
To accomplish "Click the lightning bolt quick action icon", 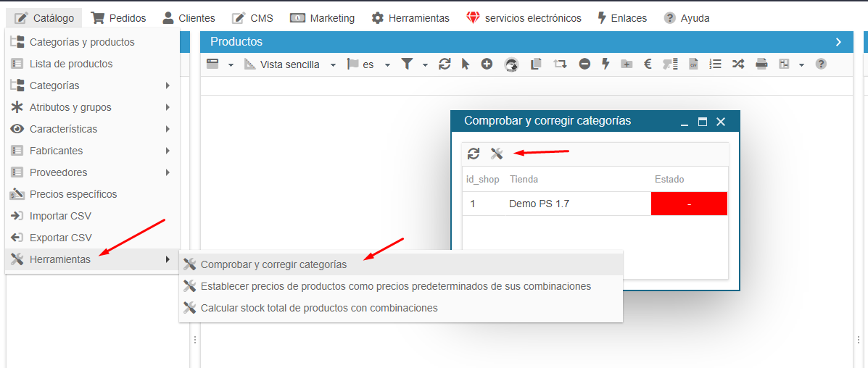I will [x=605, y=64].
